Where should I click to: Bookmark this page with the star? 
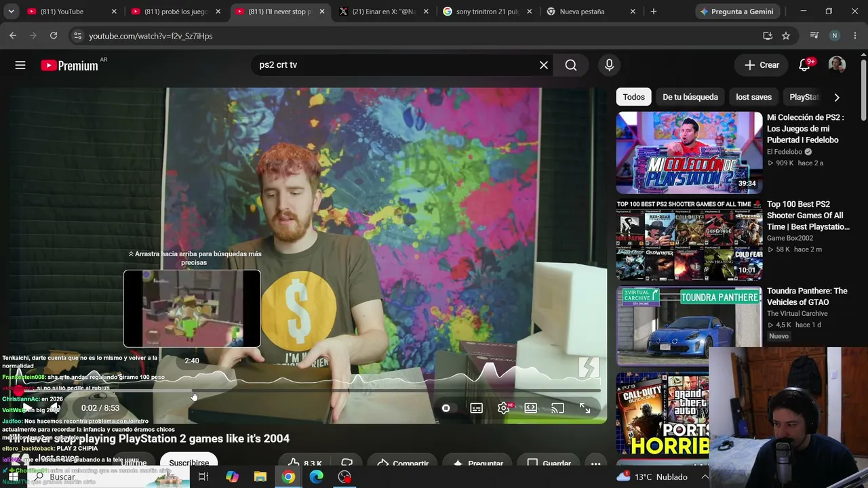(x=786, y=36)
